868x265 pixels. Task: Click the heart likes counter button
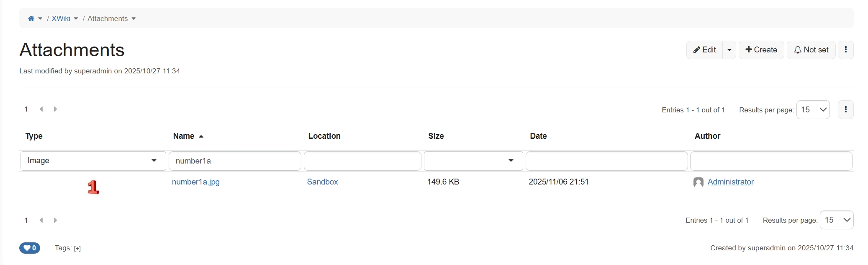pyautogui.click(x=30, y=248)
